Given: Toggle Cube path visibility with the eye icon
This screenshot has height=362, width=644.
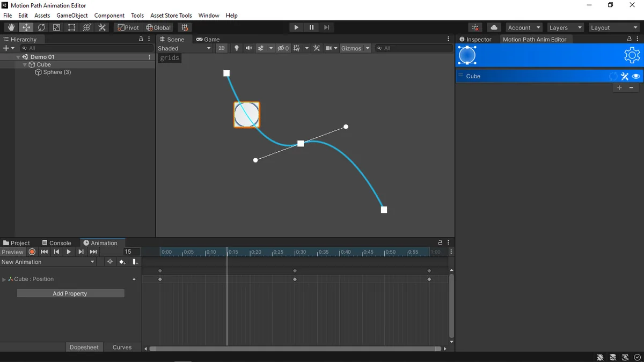Looking at the screenshot, I should pyautogui.click(x=635, y=76).
